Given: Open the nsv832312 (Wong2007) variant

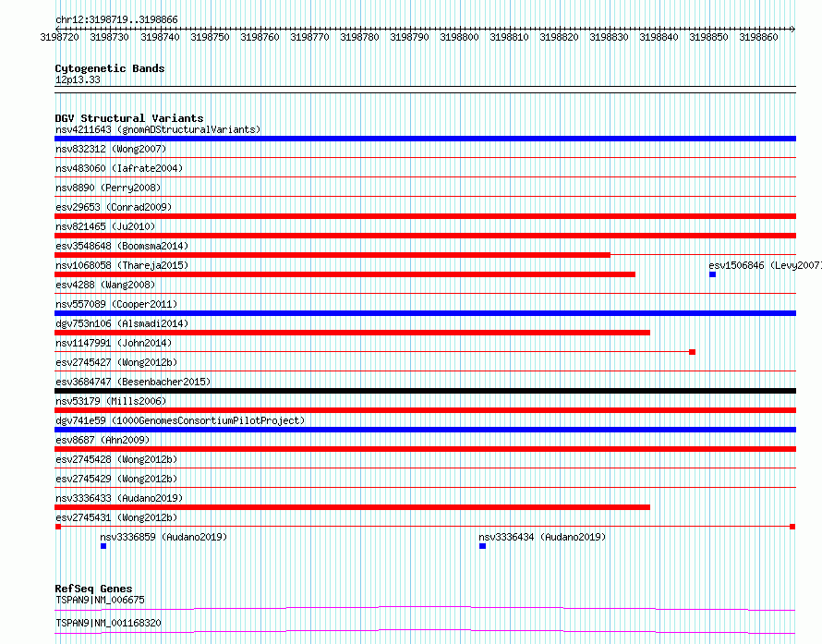Looking at the screenshot, I should [111, 149].
